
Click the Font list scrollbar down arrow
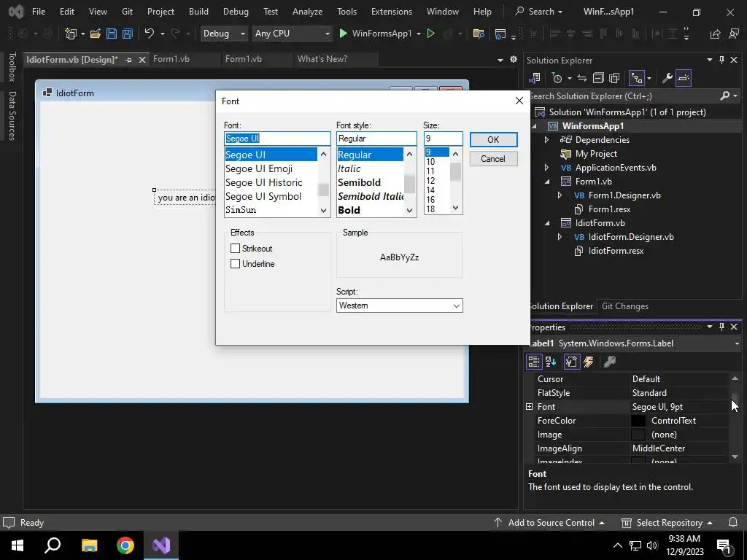(x=323, y=210)
